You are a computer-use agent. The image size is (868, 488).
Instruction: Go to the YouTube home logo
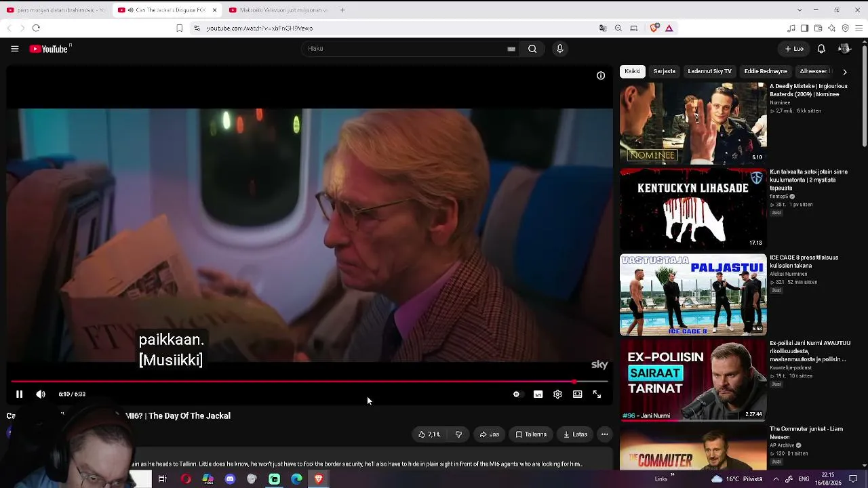point(50,49)
